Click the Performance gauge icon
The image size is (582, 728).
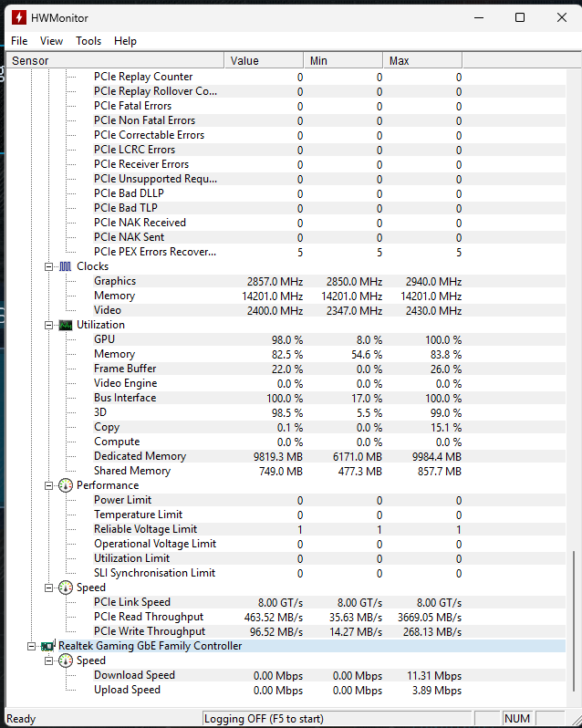click(66, 485)
